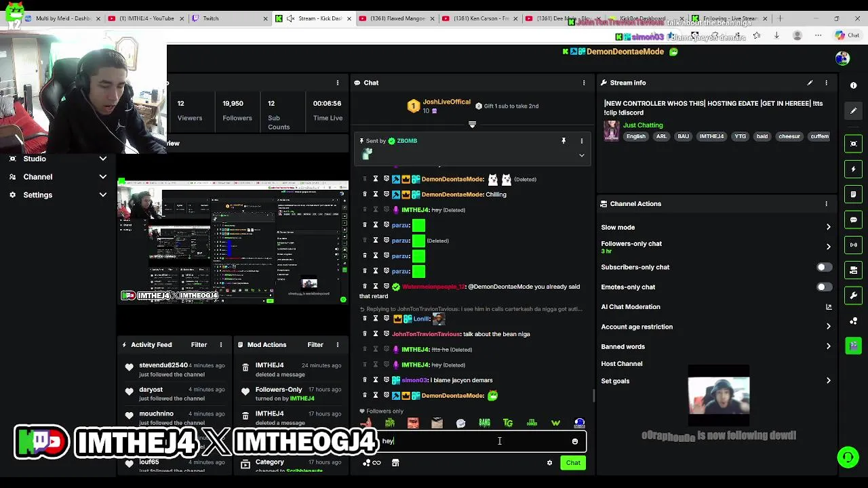Insert the green W emote

click(555, 423)
